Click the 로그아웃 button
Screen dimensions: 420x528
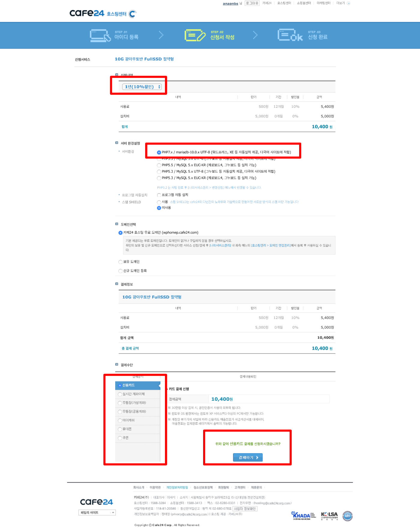[252, 3]
